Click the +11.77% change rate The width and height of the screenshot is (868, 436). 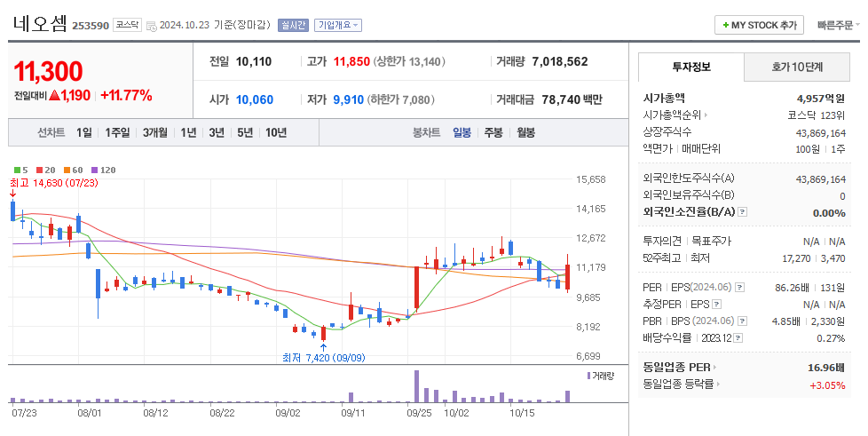pyautogui.click(x=126, y=95)
